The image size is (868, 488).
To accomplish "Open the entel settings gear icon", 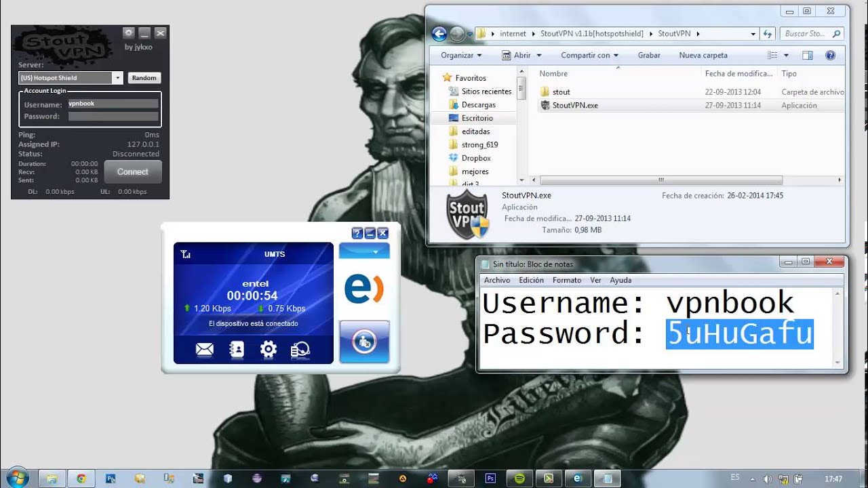I will click(269, 349).
